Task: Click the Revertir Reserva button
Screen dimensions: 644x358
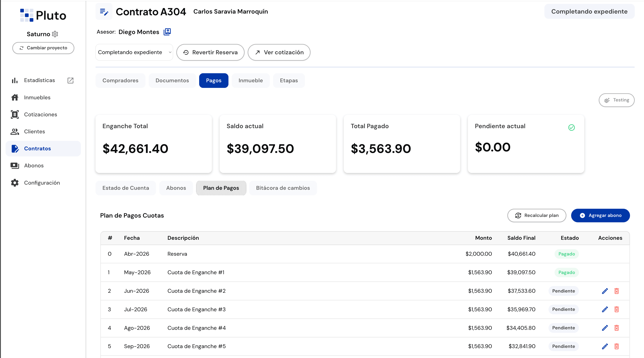Action: (211, 52)
